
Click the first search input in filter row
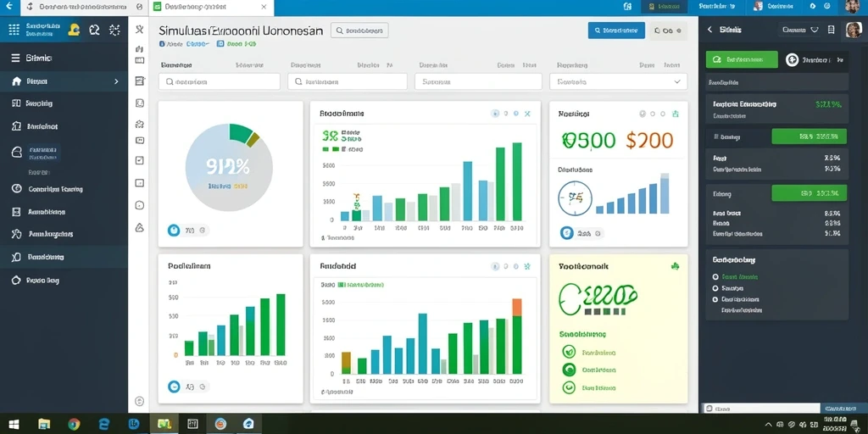tap(220, 81)
